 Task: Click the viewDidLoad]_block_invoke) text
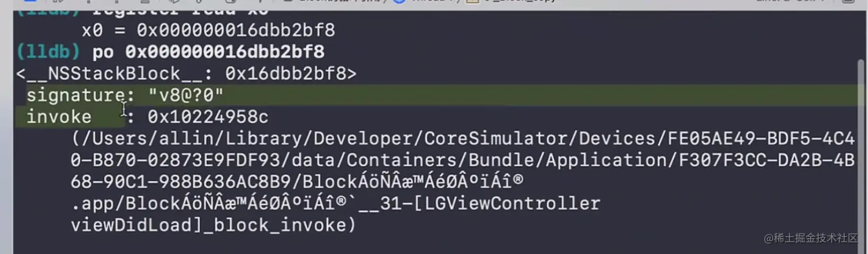pyautogui.click(x=213, y=225)
